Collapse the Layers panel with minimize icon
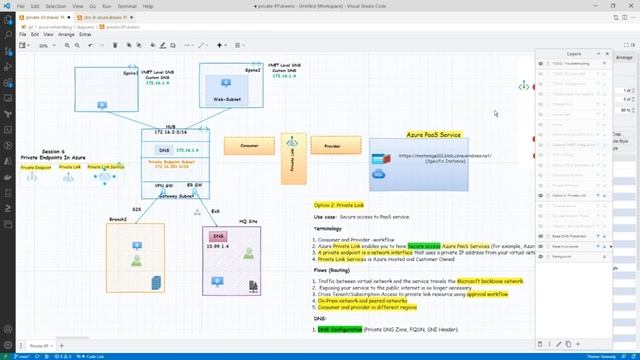Viewport: 640px width, 360px height. pos(598,53)
